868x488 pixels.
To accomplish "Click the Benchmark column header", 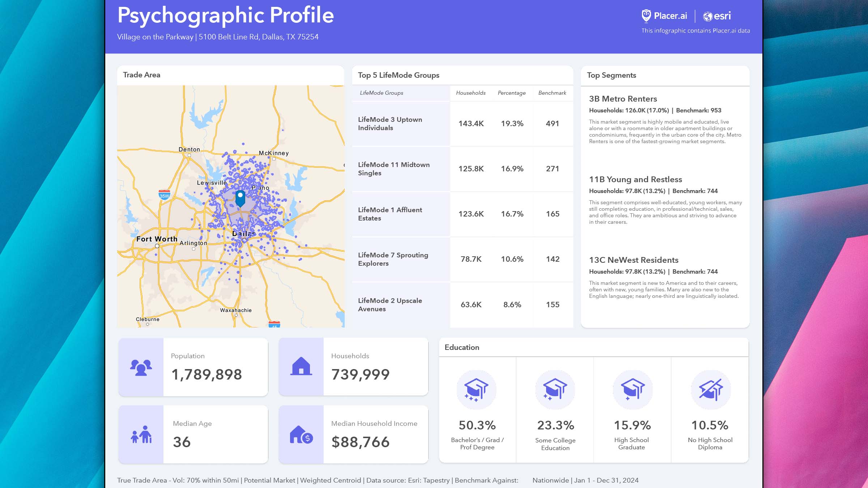I will tap(552, 93).
